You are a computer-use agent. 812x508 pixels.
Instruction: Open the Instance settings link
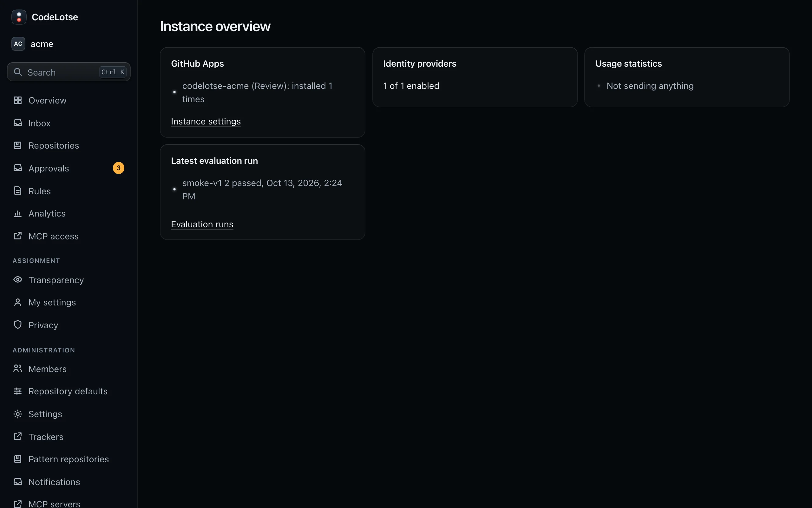pos(206,121)
